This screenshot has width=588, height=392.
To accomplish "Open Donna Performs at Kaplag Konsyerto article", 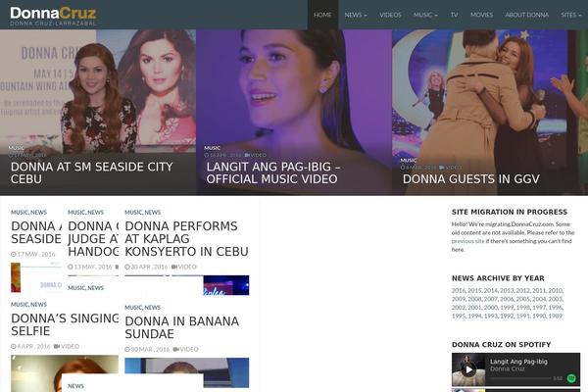I will 186,238.
